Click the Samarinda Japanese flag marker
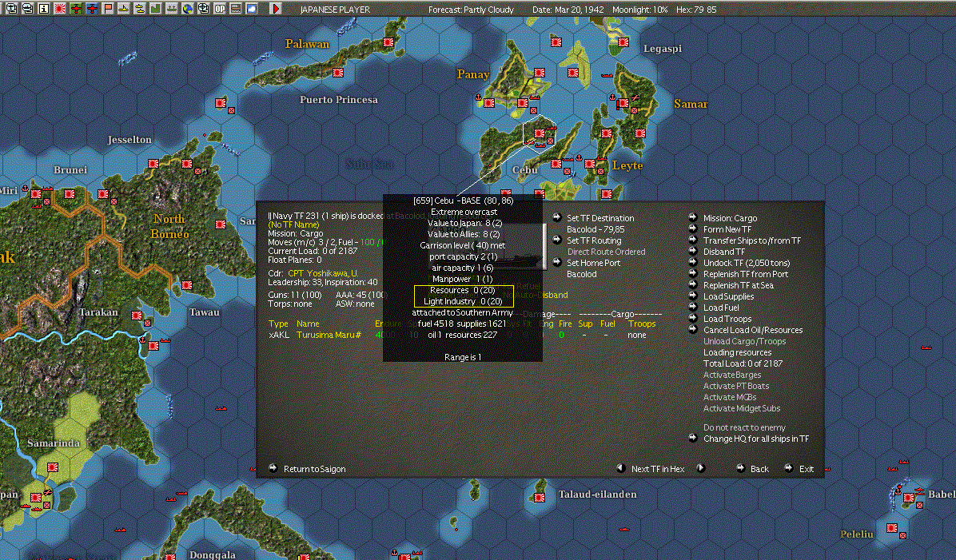Screen dimensions: 956x560 pos(53,467)
